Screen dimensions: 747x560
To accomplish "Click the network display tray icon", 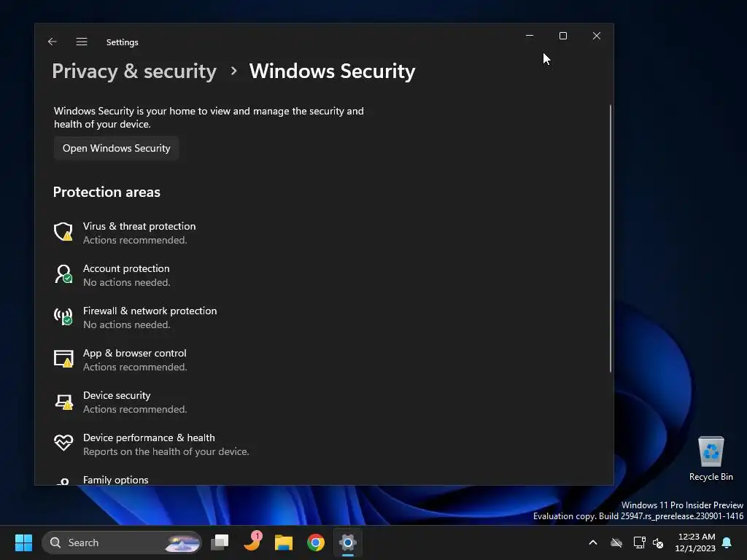I will click(639, 542).
